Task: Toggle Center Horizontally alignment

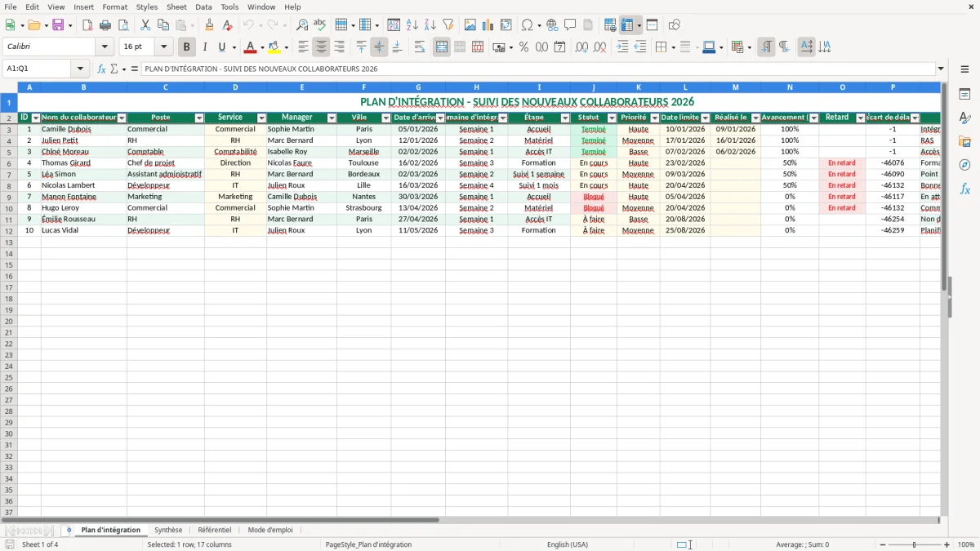Action: coord(322,47)
